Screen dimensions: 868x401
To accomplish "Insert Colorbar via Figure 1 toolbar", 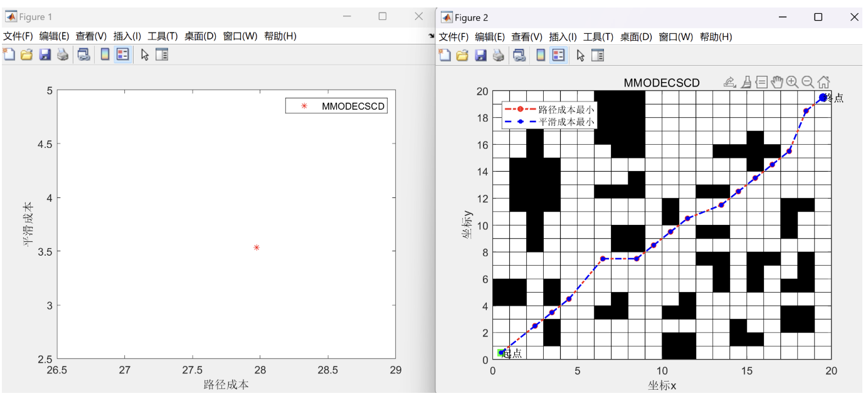I will tap(105, 55).
